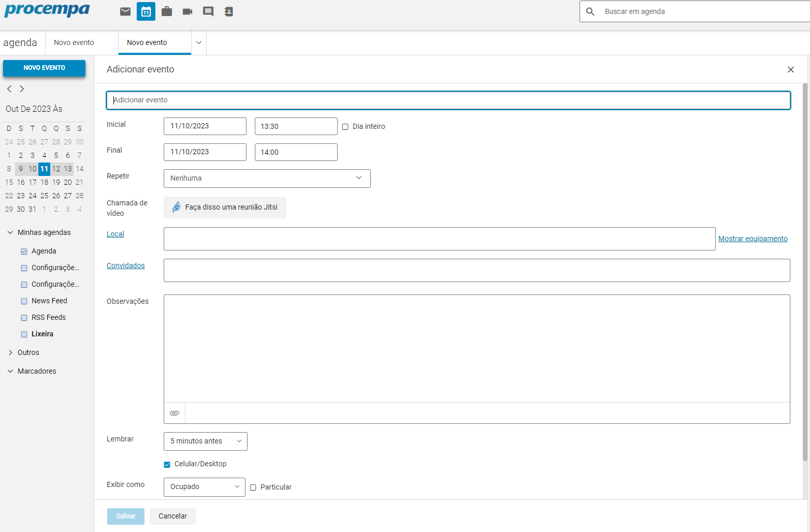Viewport: 810px width, 532px height.
Task: Open the chat bubble icon
Action: coord(208,11)
